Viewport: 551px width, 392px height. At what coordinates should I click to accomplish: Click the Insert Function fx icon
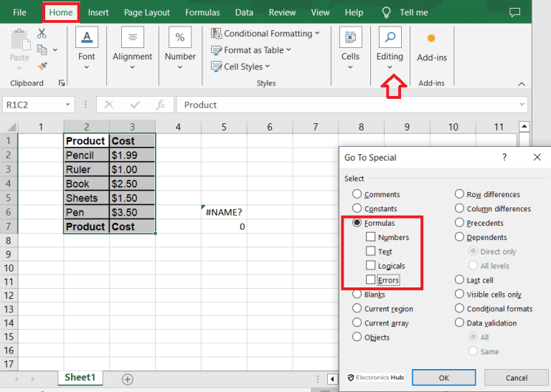click(161, 105)
